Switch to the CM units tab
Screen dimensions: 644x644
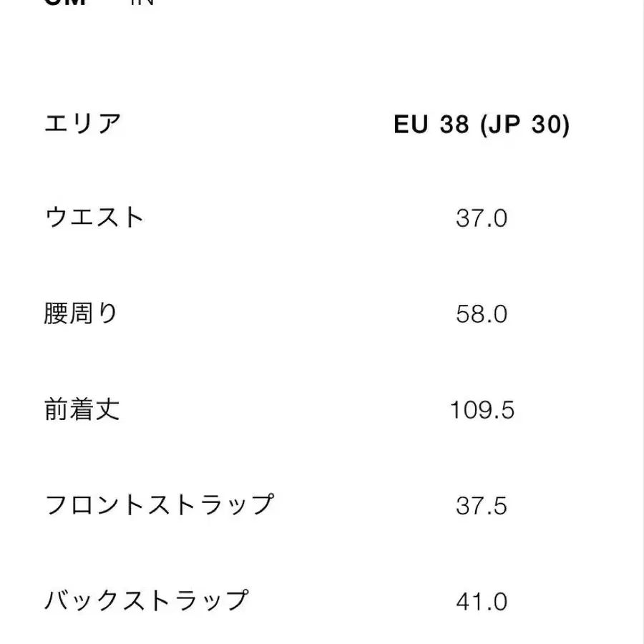click(65, 2)
